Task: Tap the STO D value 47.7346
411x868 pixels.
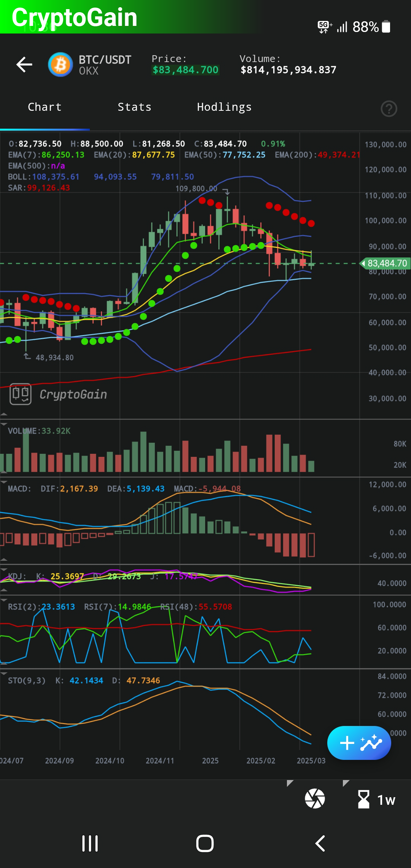Action: (143, 680)
